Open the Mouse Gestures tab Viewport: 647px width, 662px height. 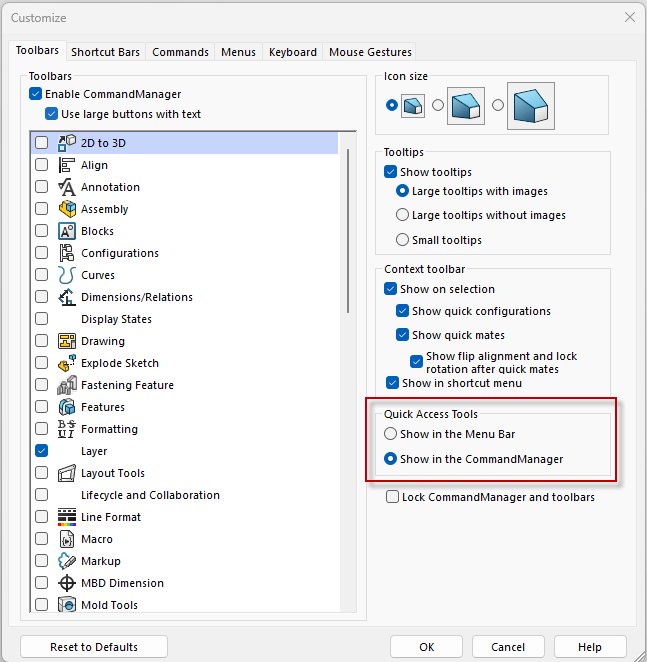tap(370, 52)
